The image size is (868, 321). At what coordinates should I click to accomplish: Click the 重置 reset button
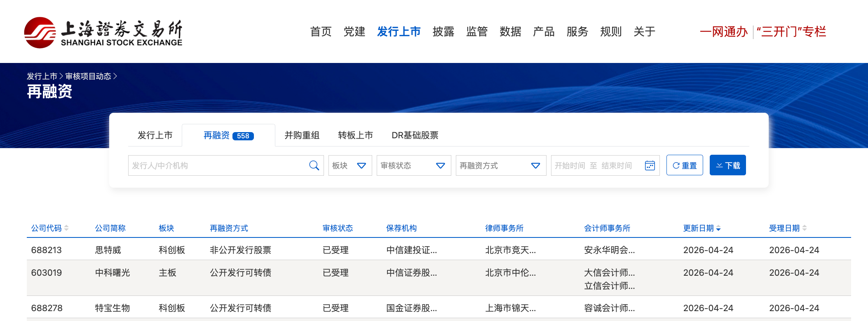point(684,165)
